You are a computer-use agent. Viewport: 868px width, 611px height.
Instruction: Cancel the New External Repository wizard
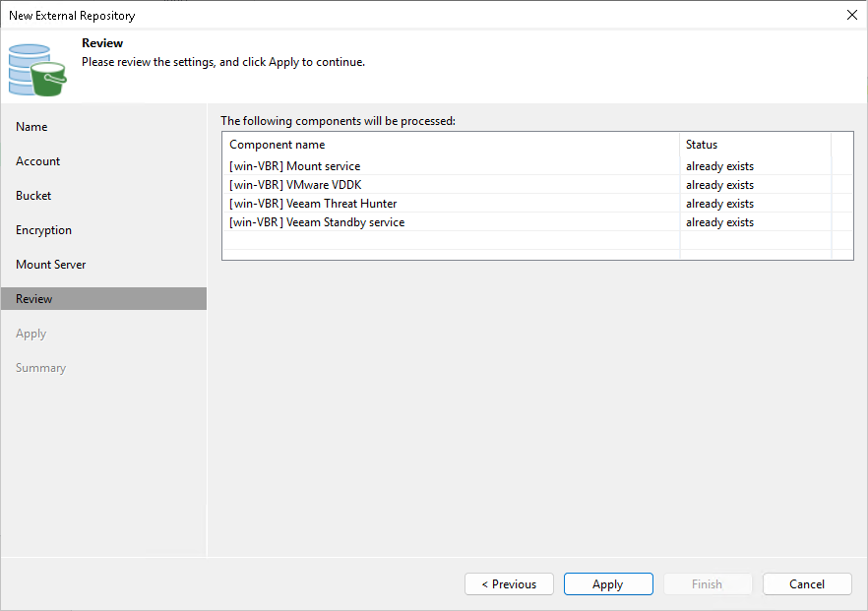pyautogui.click(x=807, y=583)
